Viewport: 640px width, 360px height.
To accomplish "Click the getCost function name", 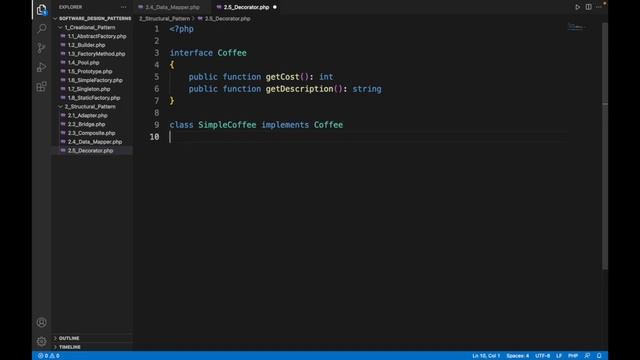I will [282, 77].
